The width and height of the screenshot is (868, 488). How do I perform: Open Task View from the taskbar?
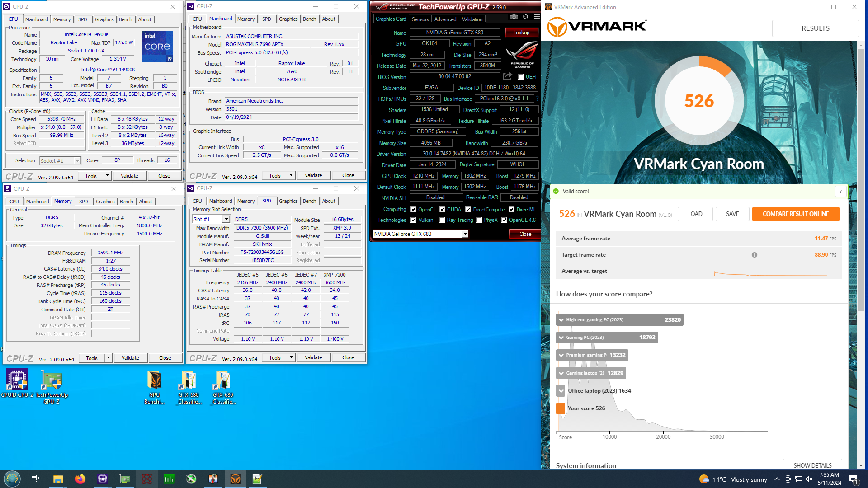35,479
